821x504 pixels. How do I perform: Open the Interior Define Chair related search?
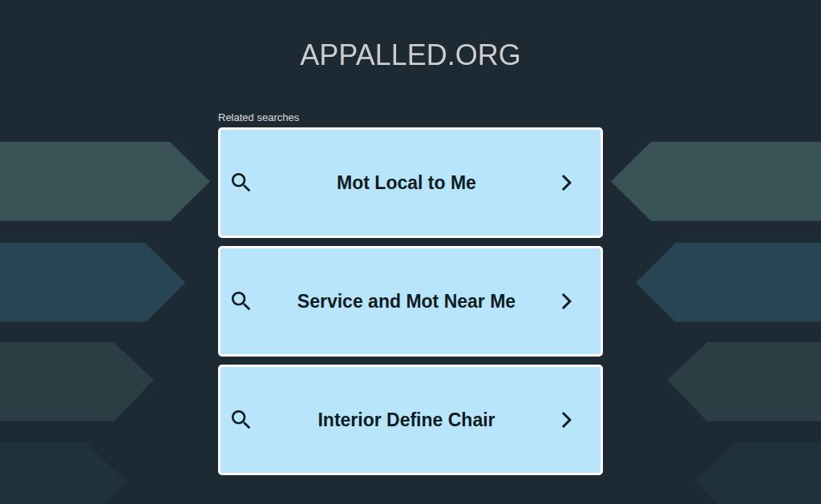[x=406, y=420]
